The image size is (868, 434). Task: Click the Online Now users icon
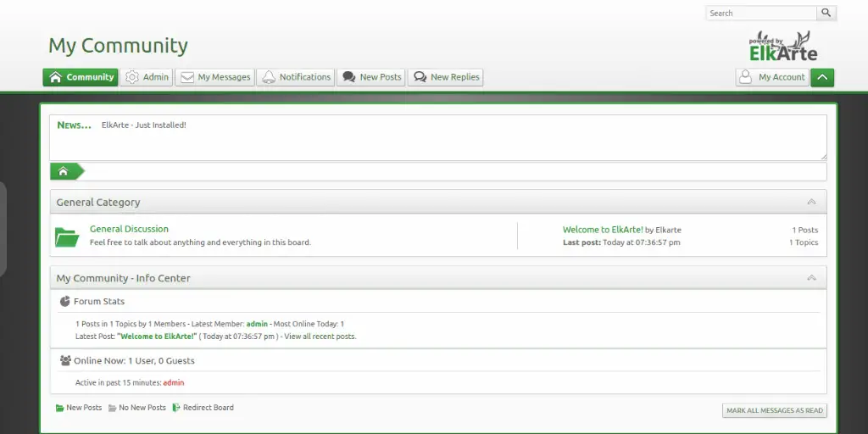[x=65, y=360]
